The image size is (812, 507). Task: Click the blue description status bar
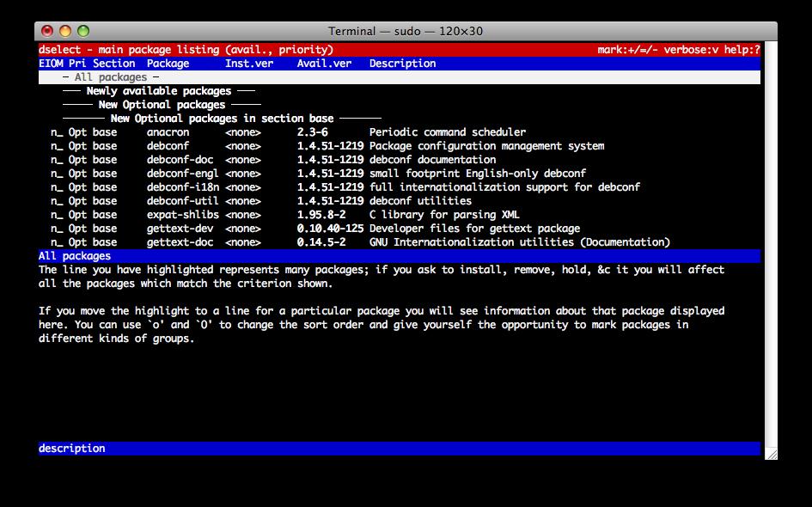click(399, 449)
